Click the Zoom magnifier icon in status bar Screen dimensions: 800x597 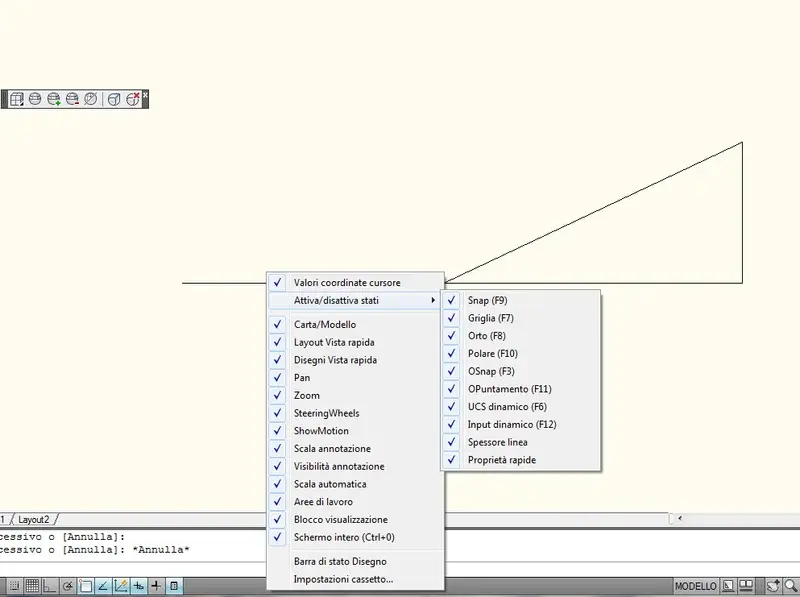tap(791, 586)
